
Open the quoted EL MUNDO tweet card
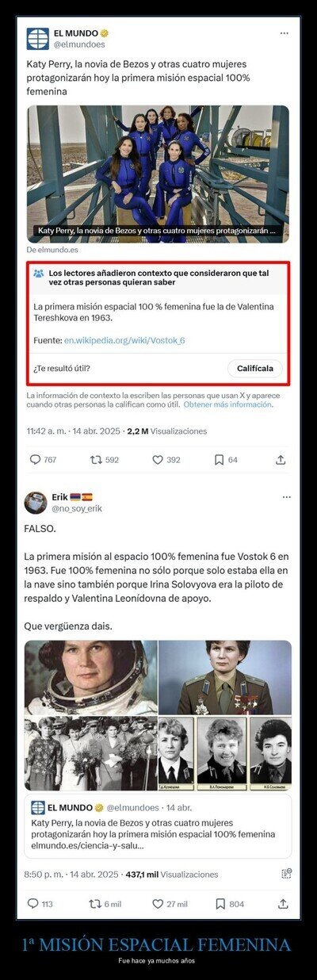158,827
